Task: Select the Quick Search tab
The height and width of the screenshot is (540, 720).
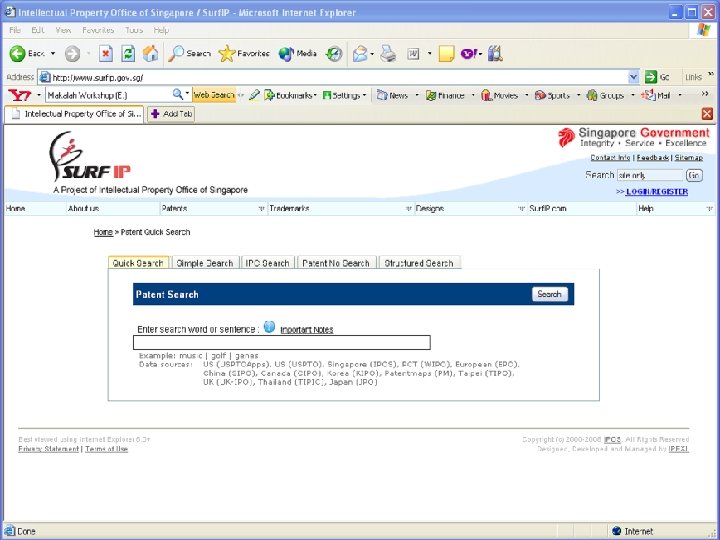Action: (138, 263)
